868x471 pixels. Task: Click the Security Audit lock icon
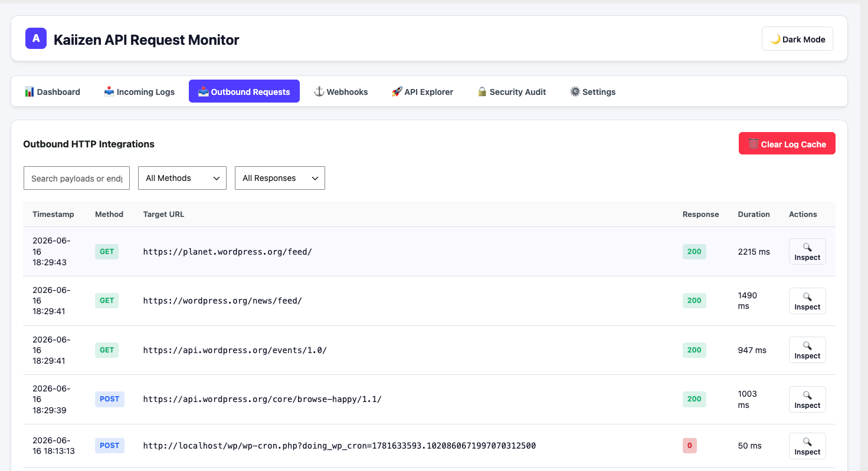click(x=482, y=91)
